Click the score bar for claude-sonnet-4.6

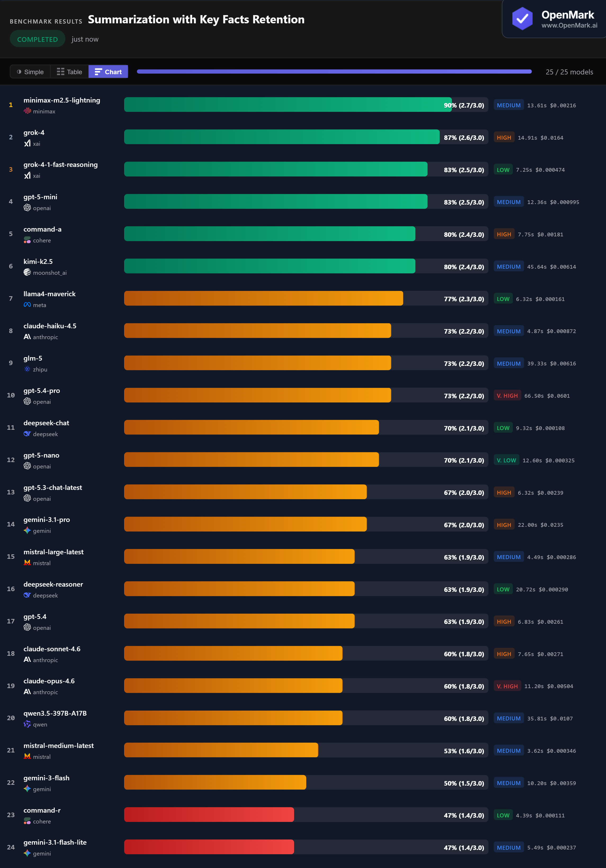[233, 654]
